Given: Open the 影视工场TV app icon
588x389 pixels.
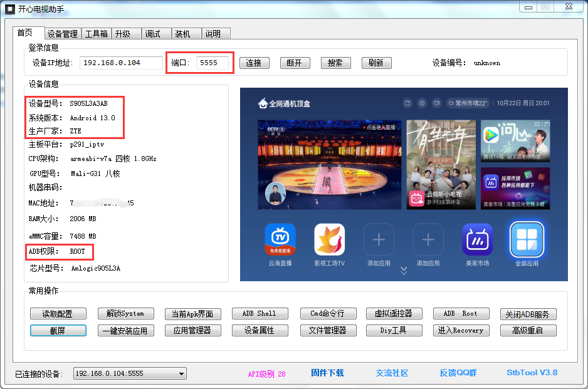Looking at the screenshot, I should click(x=329, y=239).
